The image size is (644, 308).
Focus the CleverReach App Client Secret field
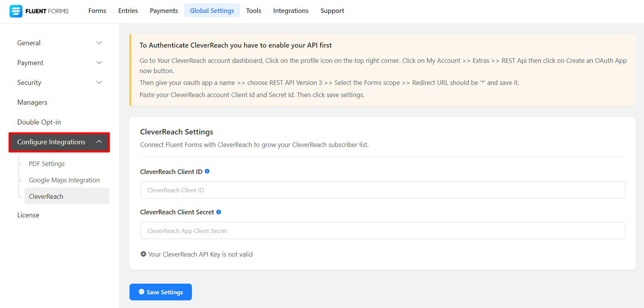(383, 231)
